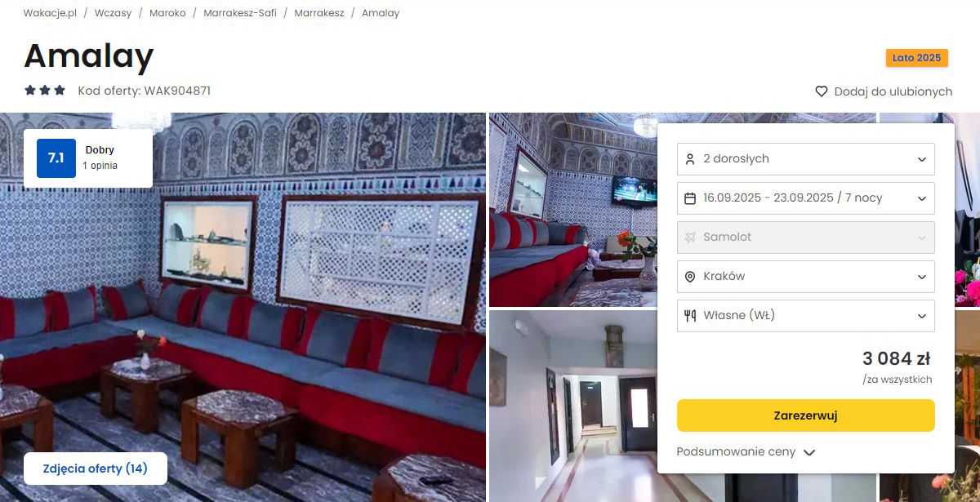Click the 1 opinia review link
The width and height of the screenshot is (980, 502).
(x=100, y=166)
